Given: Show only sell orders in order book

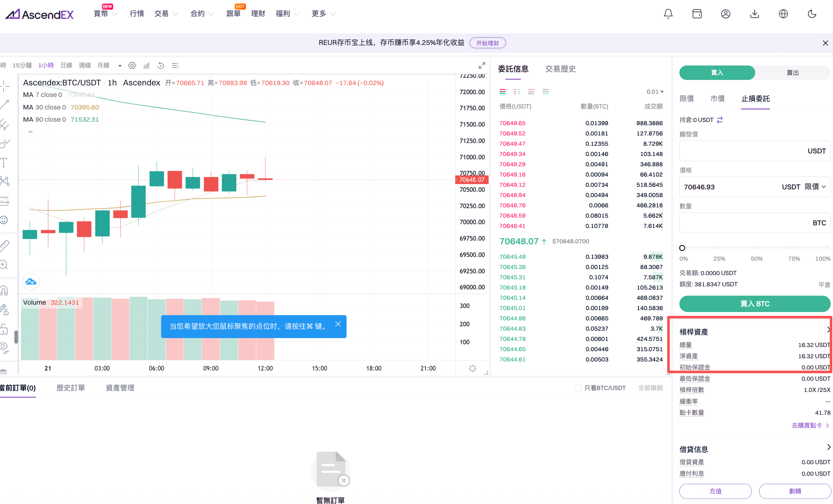Looking at the screenshot, I should coord(531,92).
